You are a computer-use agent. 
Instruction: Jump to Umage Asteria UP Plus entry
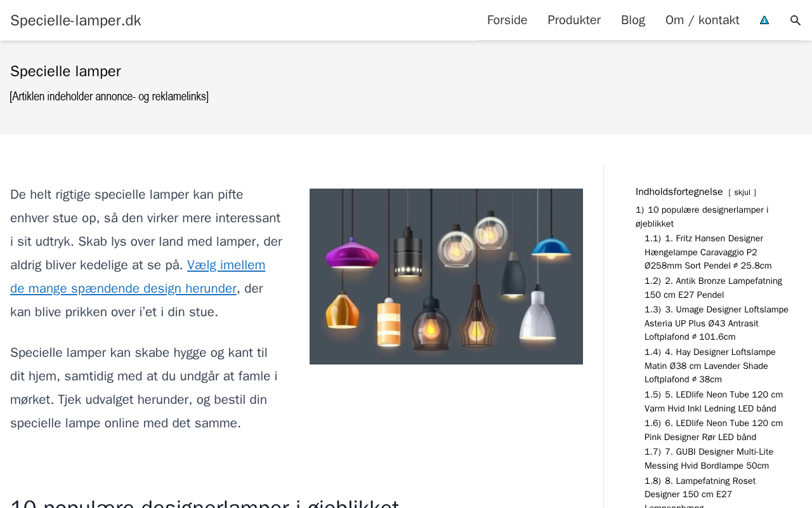coord(716,323)
